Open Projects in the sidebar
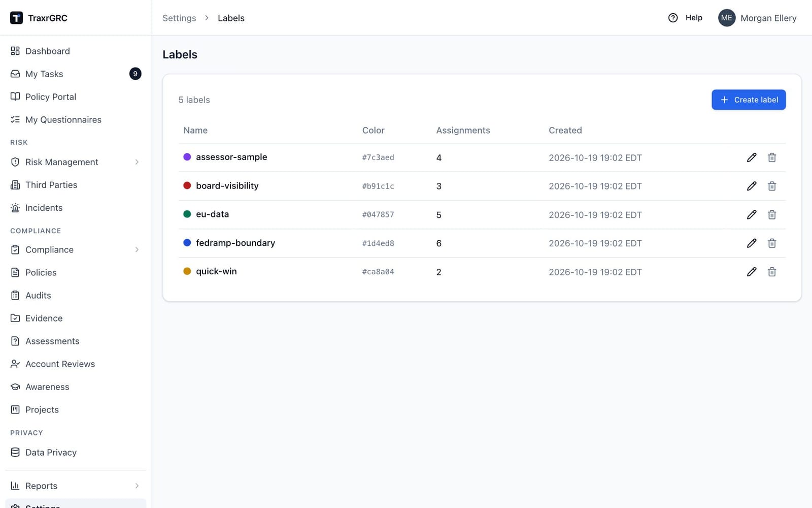This screenshot has height=508, width=812. 76,409
